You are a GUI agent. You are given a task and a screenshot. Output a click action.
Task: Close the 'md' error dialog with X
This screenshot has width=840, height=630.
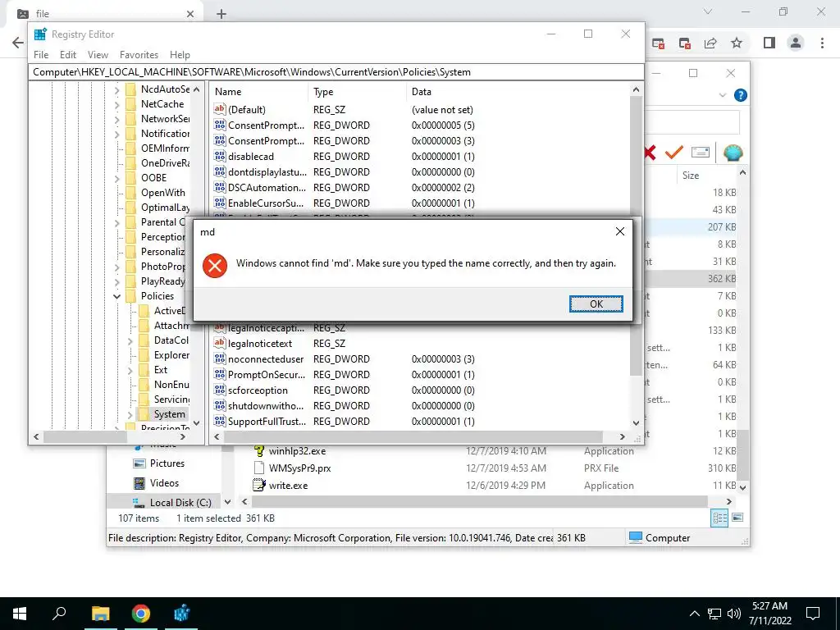[x=620, y=231]
